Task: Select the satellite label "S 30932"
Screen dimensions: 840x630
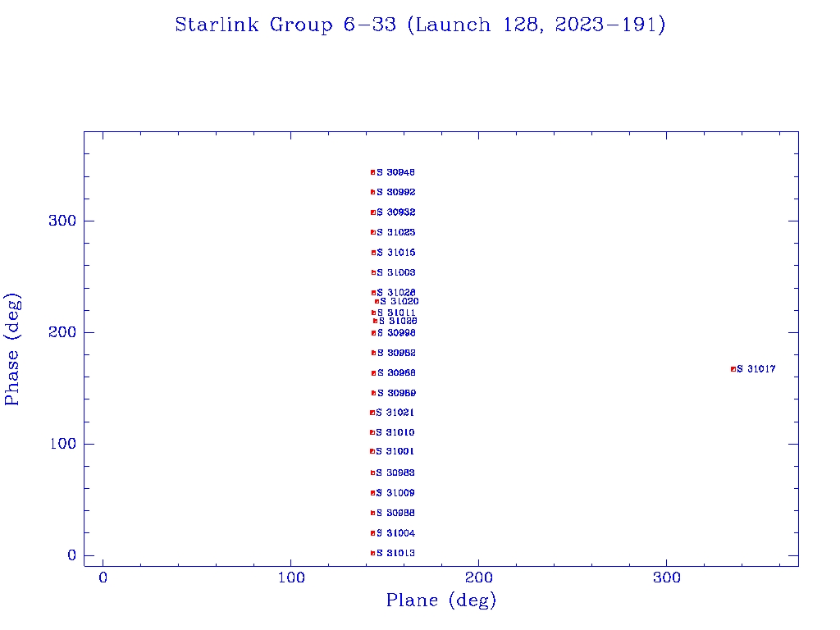Action: tap(396, 212)
